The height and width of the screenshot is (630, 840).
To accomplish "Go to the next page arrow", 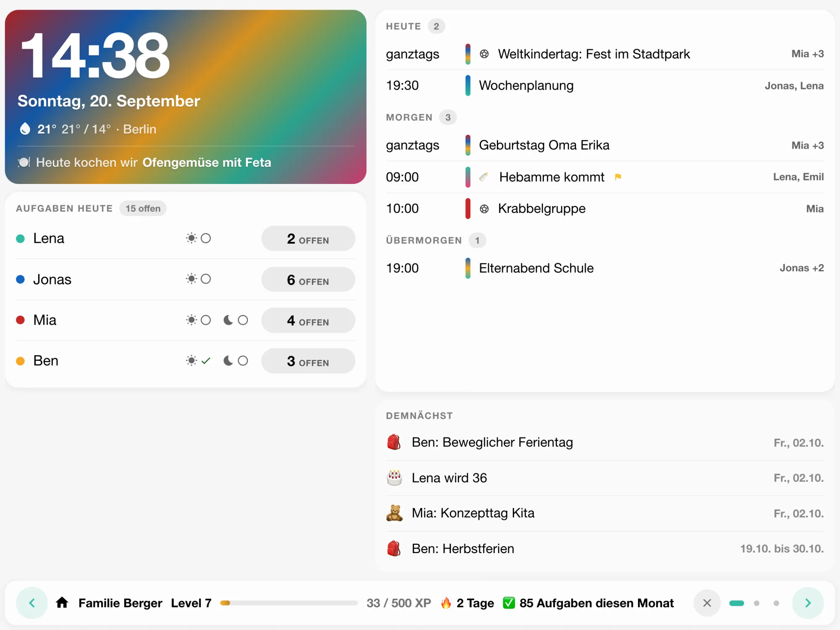I will tap(808, 603).
